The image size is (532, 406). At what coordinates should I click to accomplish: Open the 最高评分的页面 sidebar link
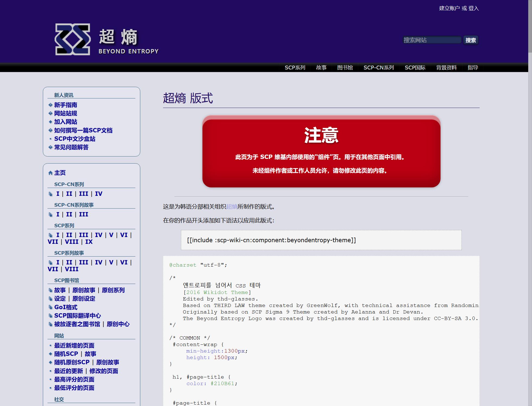[x=74, y=379]
